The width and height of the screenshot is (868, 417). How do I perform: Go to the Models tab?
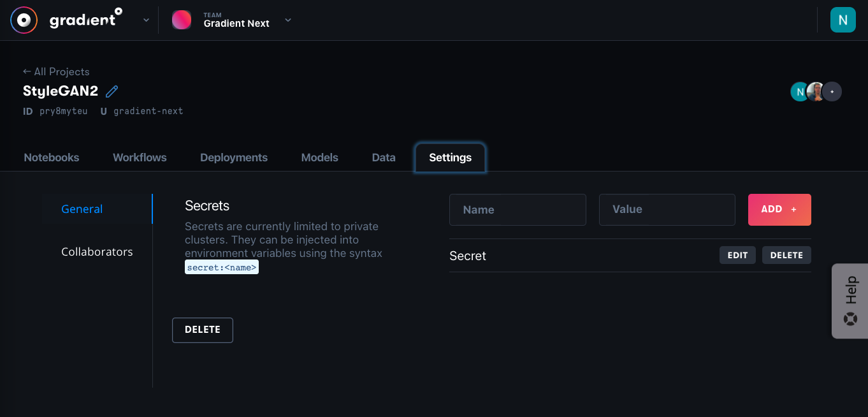(319, 157)
